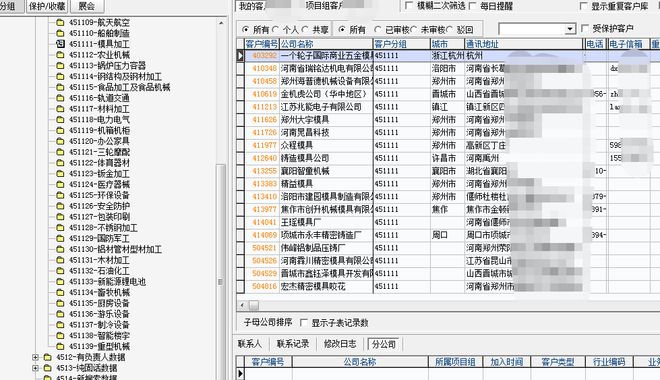Click folder icon of 451114-钢结构及钢材加工

60,77
